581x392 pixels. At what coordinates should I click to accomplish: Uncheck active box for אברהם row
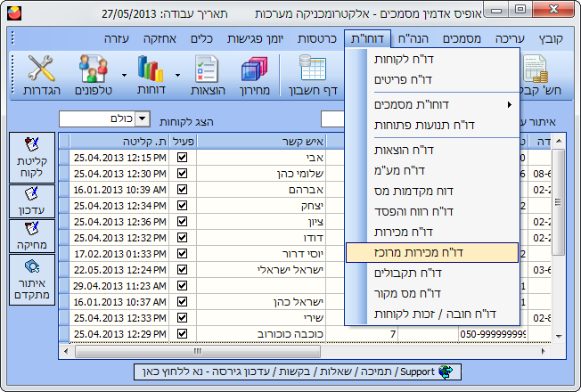pyautogui.click(x=182, y=190)
